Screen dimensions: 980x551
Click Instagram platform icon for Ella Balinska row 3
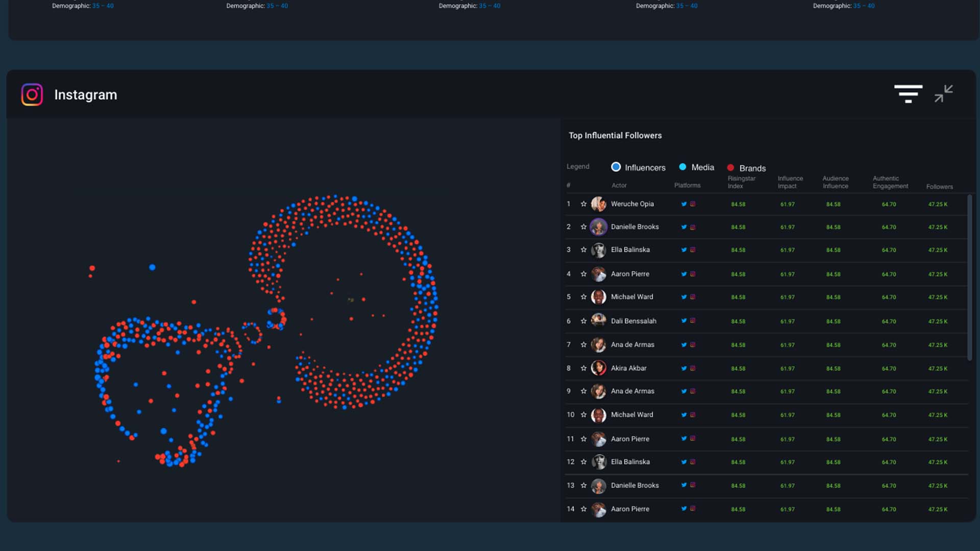[x=693, y=250]
